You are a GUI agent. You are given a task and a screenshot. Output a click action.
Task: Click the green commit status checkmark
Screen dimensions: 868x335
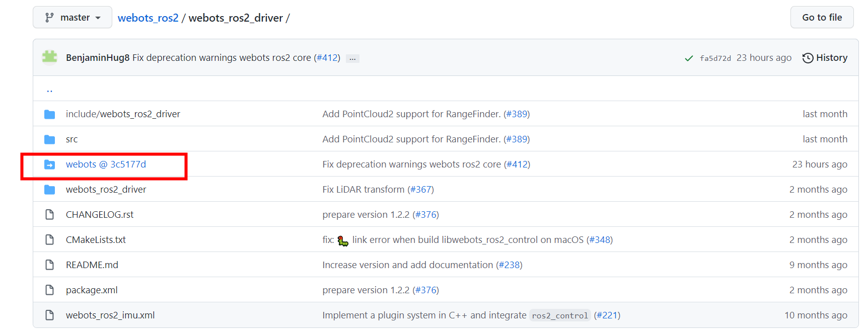click(x=689, y=58)
